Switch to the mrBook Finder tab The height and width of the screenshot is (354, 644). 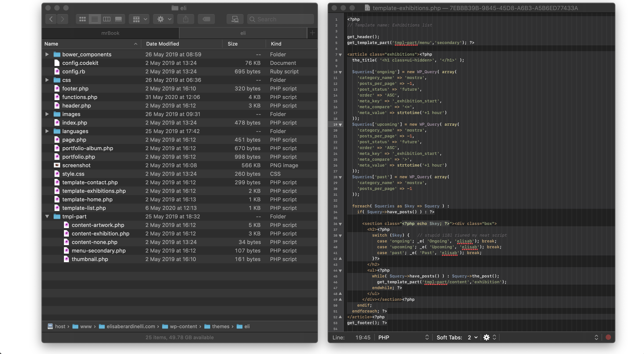(x=110, y=33)
